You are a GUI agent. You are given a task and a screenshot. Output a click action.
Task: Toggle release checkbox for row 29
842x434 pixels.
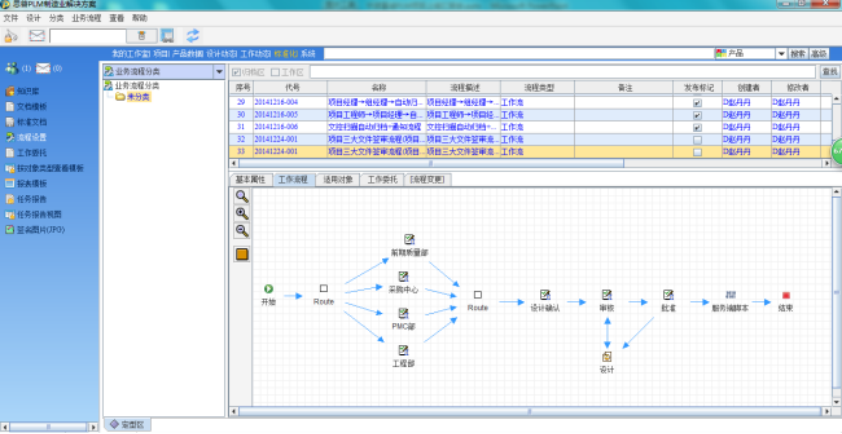pos(697,103)
